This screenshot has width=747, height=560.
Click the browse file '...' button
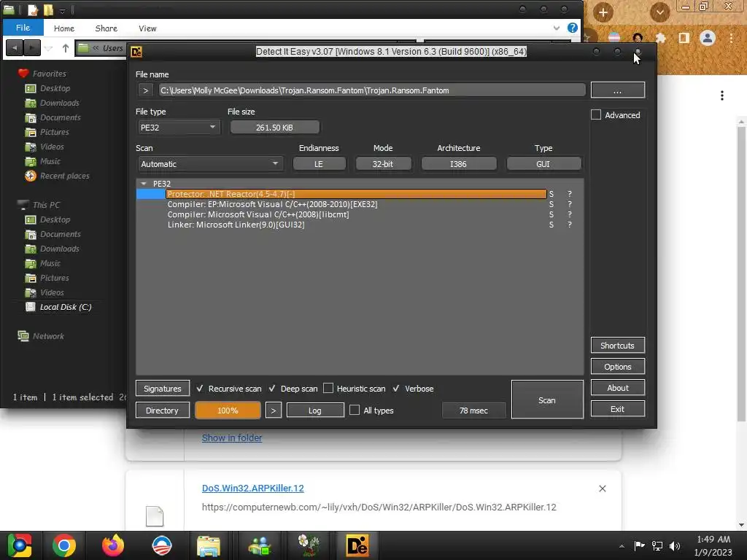tap(617, 90)
